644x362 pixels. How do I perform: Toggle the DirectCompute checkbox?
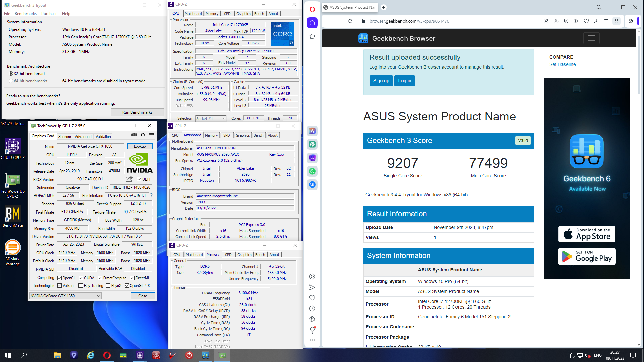tap(100, 278)
